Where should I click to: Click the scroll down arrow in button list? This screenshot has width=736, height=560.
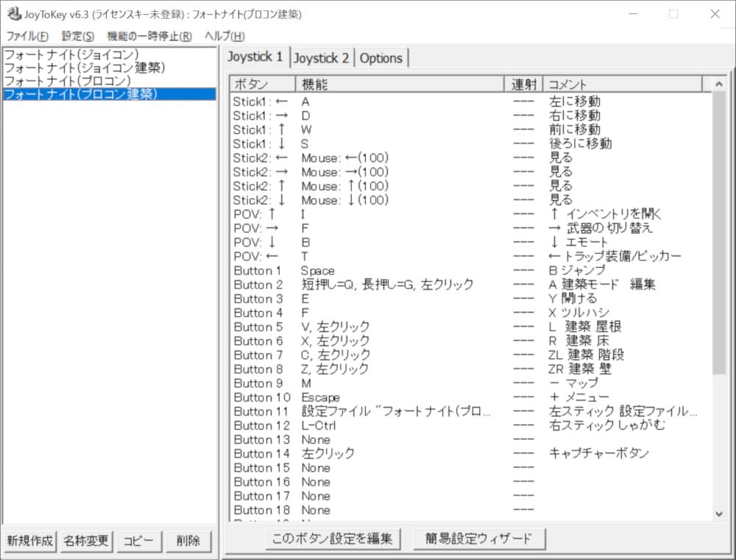719,514
